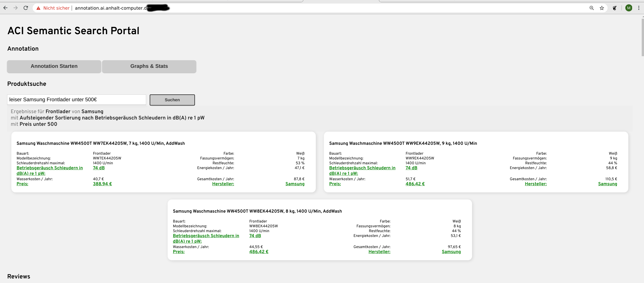Click the Samsung link in WW7EK44205W card

click(x=295, y=184)
